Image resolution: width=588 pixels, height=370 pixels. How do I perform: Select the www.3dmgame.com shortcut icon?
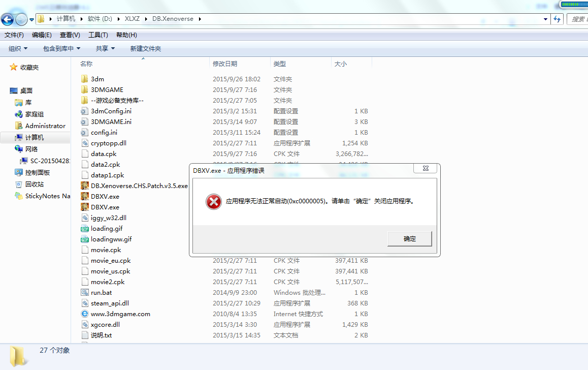pyautogui.click(x=85, y=314)
